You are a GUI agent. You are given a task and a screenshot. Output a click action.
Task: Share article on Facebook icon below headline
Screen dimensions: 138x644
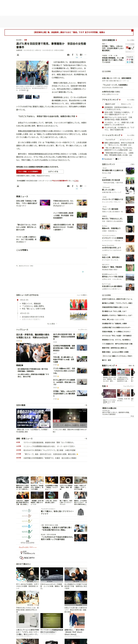(x=73, y=55)
